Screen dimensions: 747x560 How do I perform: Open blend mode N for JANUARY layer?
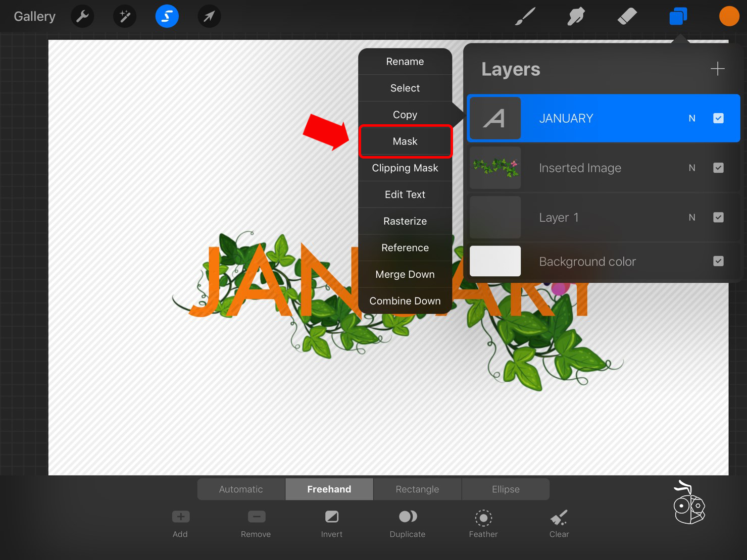pyautogui.click(x=692, y=118)
